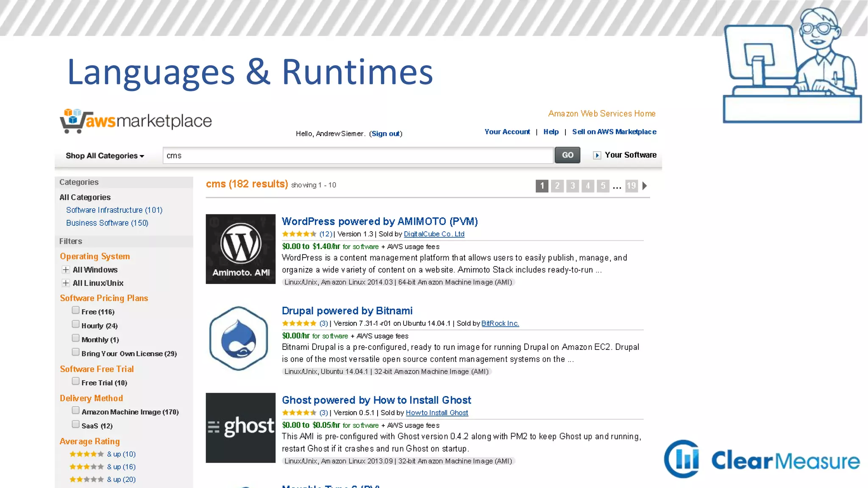Check the Monthly (1) pricing filter
Image resolution: width=868 pixels, height=488 pixels.
[x=75, y=338]
